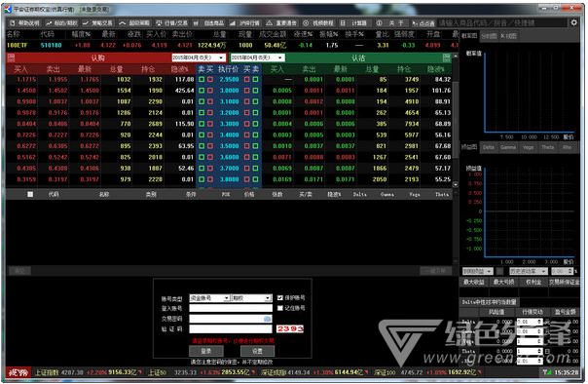Expand the call-side expiry date dropdown
The image size is (588, 384).
click(199, 58)
